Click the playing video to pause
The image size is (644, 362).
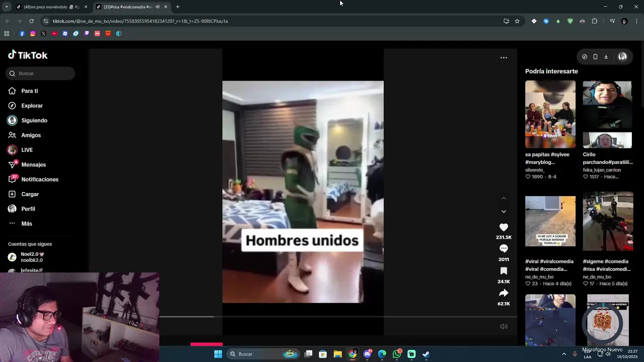tap(303, 192)
